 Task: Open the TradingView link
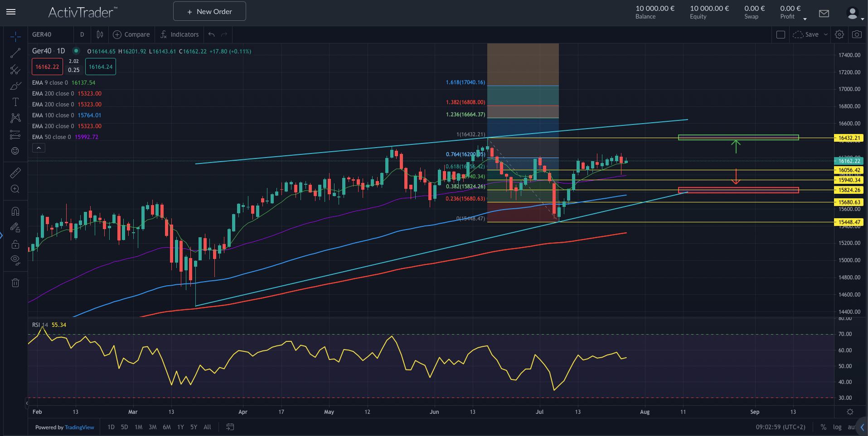tap(79, 427)
